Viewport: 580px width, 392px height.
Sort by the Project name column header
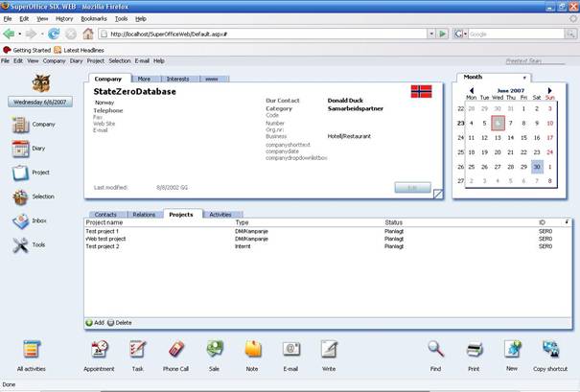point(104,222)
